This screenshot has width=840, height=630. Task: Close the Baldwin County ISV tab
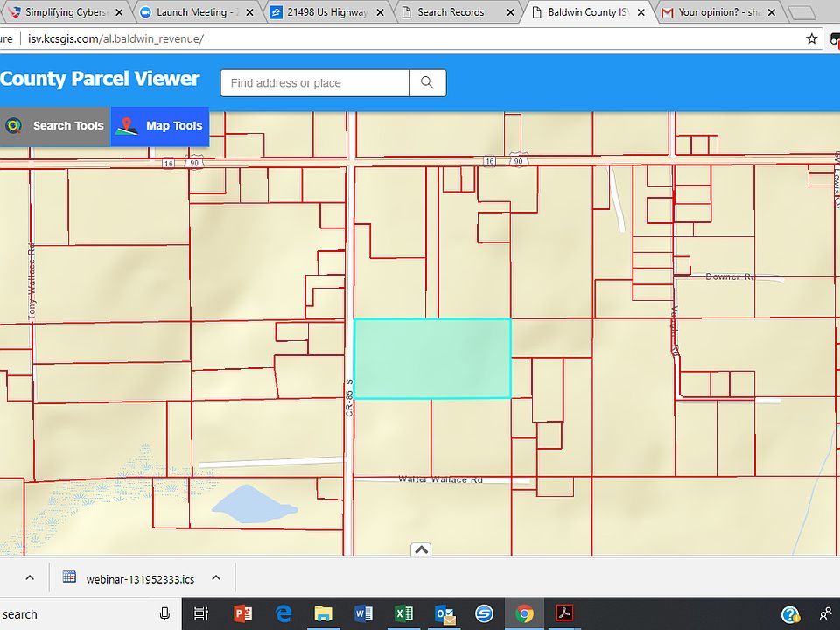(640, 11)
